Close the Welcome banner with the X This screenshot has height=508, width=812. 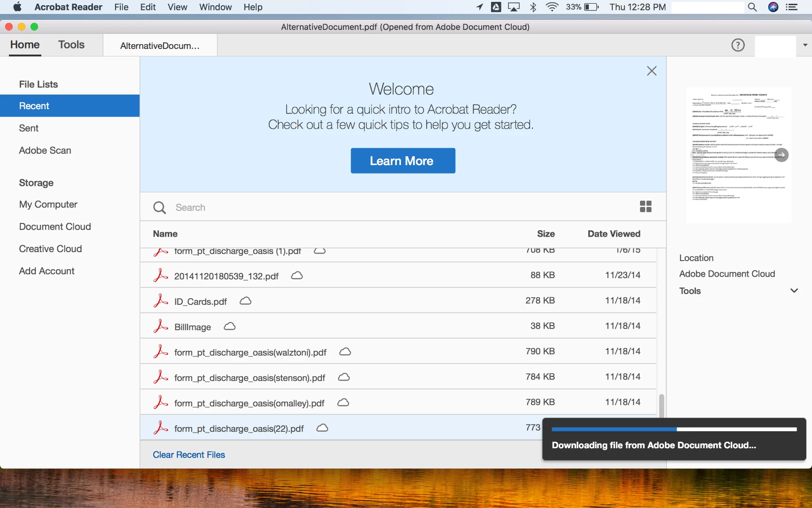[651, 71]
